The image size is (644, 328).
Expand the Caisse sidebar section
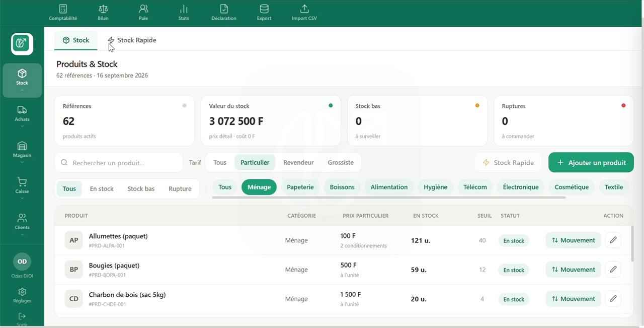pos(22,189)
